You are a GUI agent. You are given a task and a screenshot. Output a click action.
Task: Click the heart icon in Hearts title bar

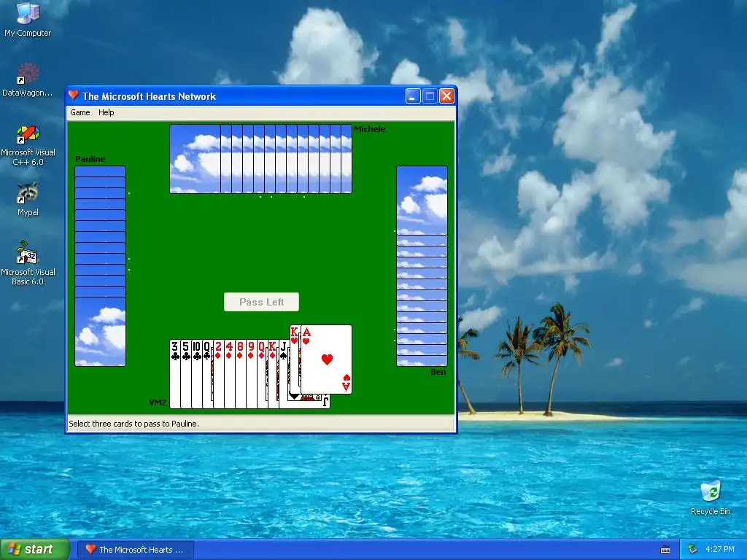pos(74,96)
